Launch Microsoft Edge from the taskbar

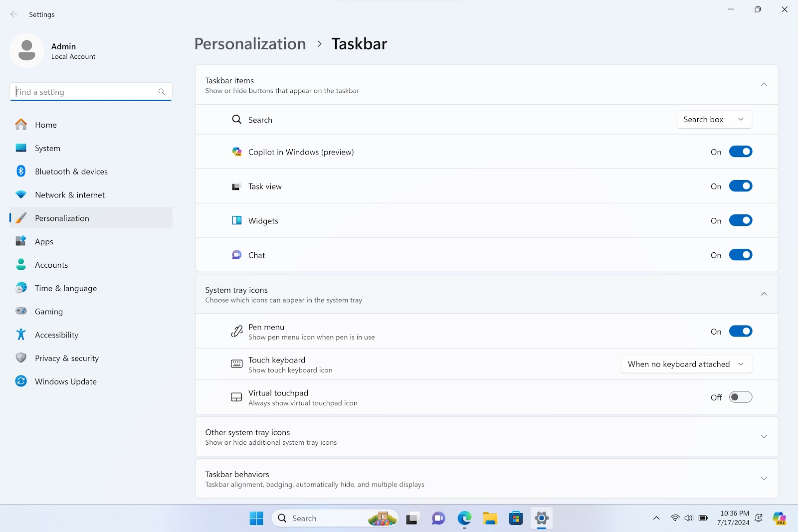pyautogui.click(x=464, y=519)
